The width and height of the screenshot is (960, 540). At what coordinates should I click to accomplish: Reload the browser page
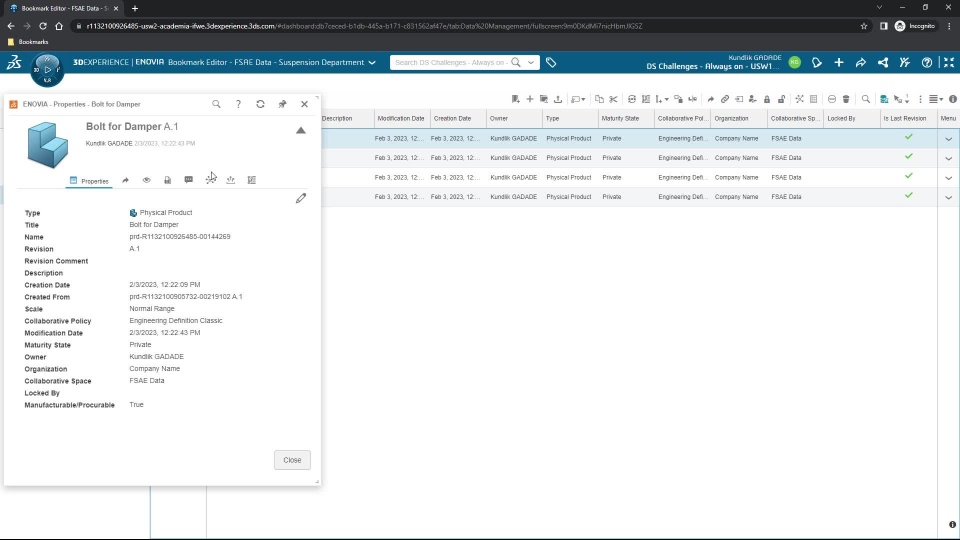pos(43,26)
